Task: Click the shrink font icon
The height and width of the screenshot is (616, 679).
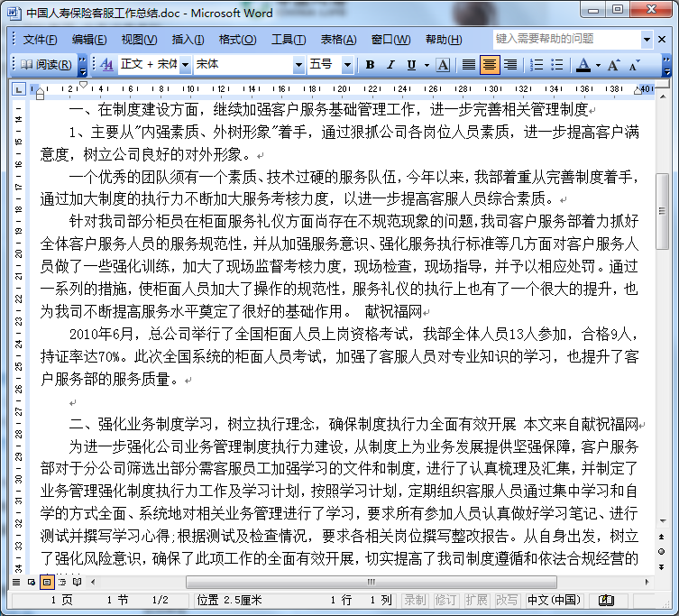Action: pos(635,65)
